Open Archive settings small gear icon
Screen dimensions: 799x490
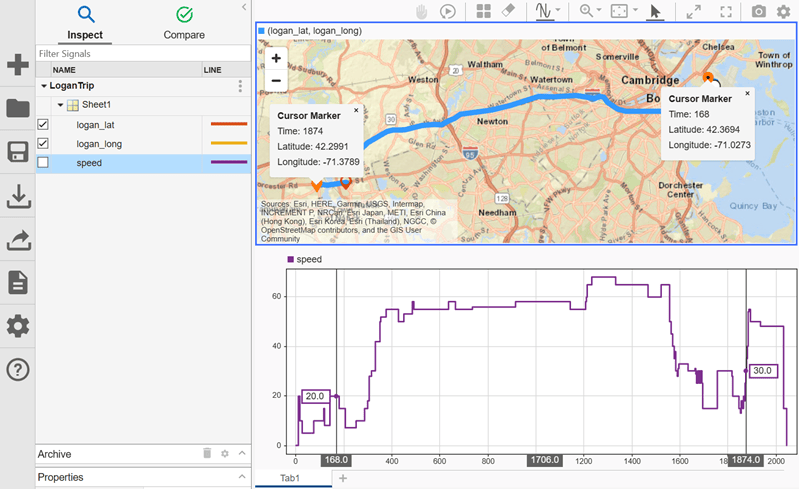(225, 453)
